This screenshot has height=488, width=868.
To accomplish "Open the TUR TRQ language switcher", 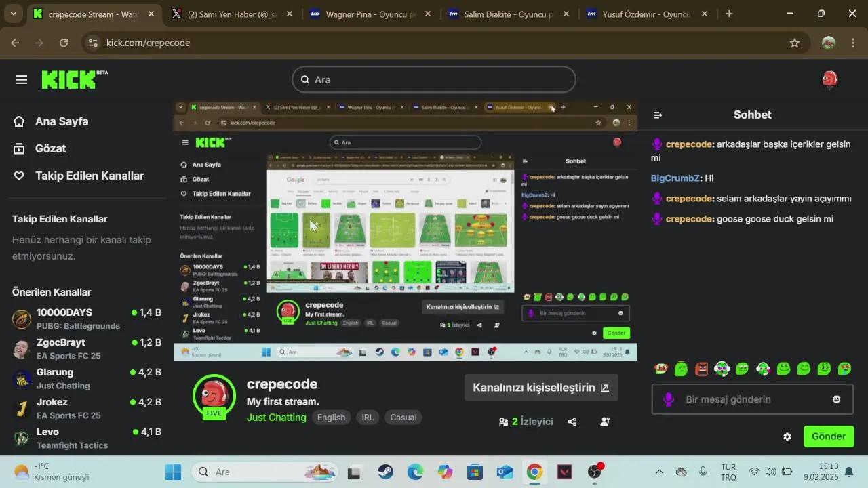I will (x=728, y=472).
